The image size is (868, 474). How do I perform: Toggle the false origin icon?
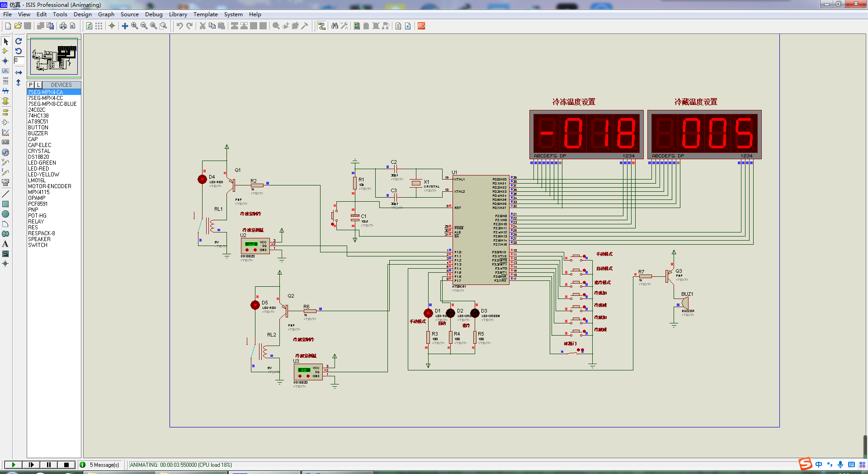pos(112,26)
